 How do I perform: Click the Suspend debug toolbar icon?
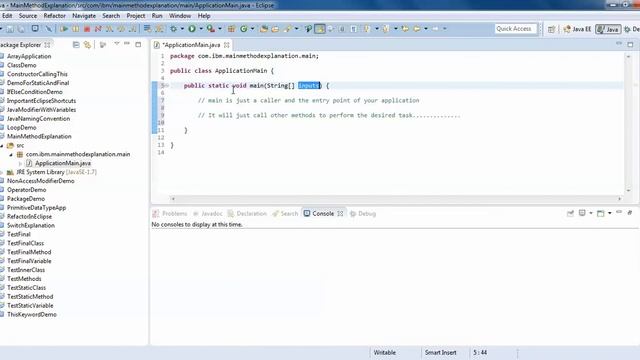[x=76, y=29]
